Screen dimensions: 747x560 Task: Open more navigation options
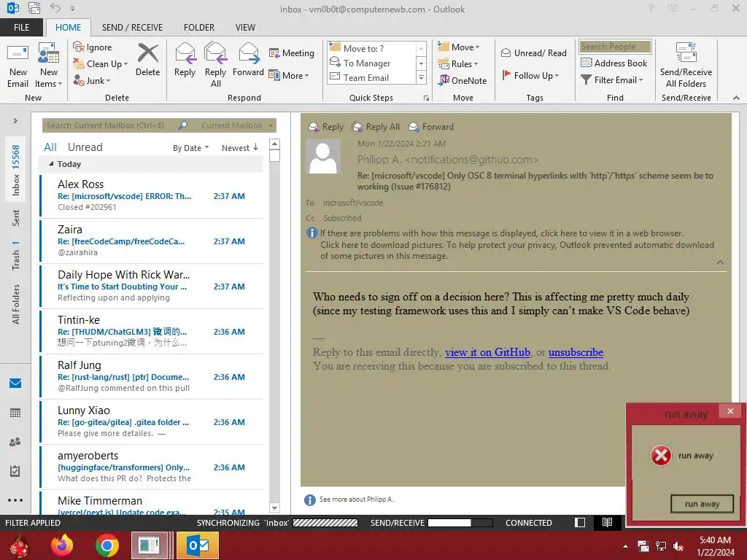[x=15, y=500]
